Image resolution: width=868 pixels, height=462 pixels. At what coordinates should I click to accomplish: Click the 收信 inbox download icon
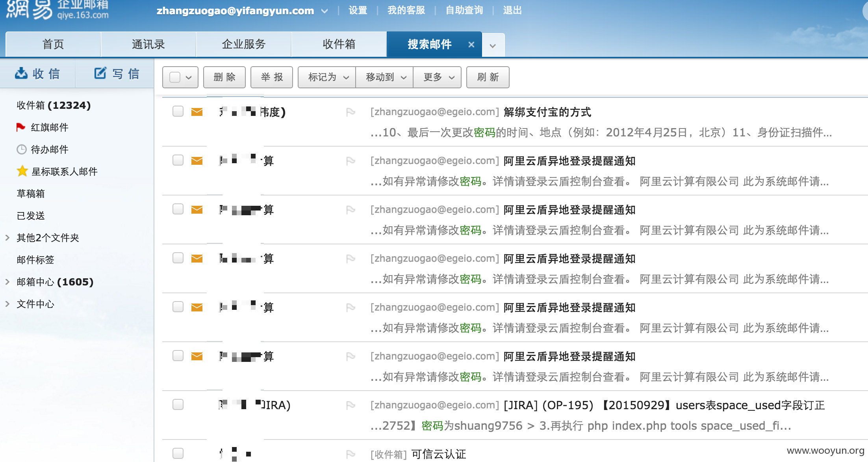21,73
